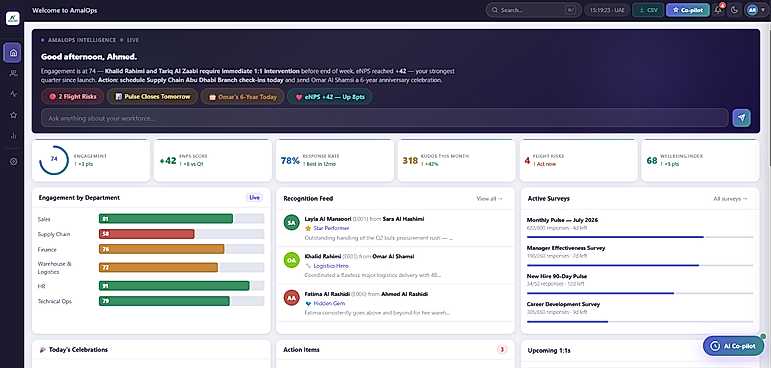Click Khalid Rahimi recognition name
Image resolution: width=771 pixels, height=368 pixels.
[322, 256]
